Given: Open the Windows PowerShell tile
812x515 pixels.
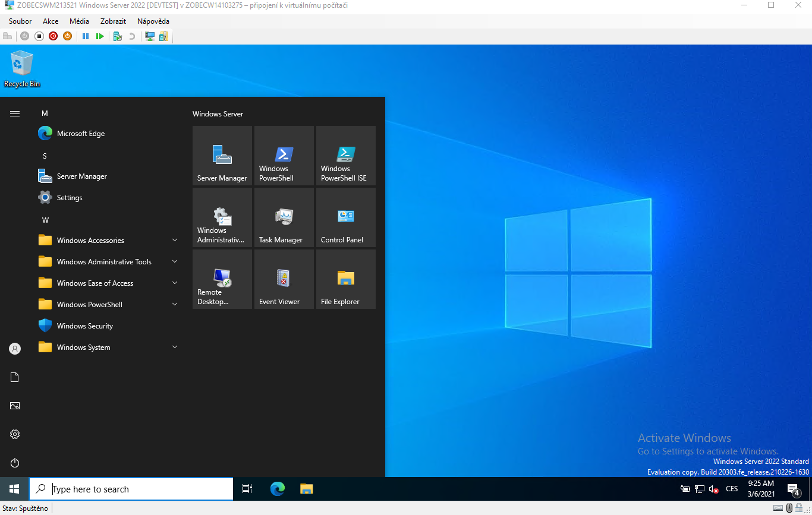Looking at the screenshot, I should pos(284,156).
